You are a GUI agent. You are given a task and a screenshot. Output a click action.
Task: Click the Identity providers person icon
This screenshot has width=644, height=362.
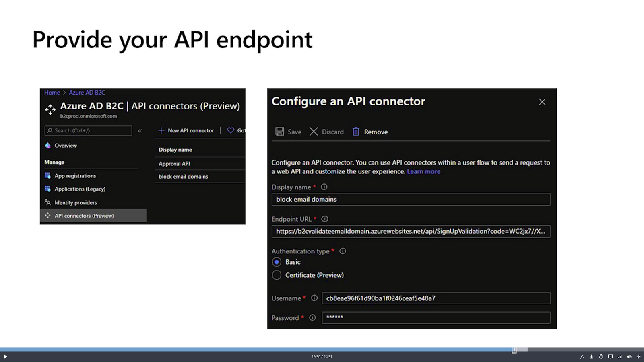pyautogui.click(x=47, y=202)
